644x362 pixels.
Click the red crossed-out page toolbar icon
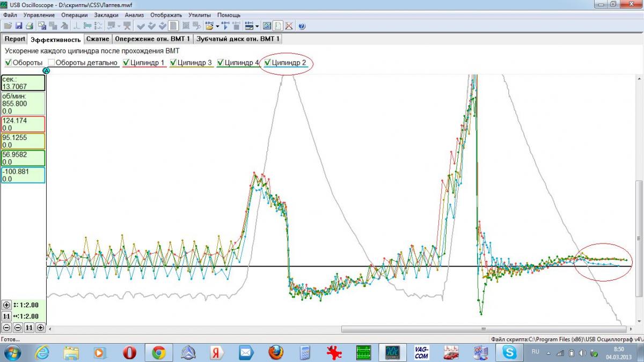[x=289, y=26]
